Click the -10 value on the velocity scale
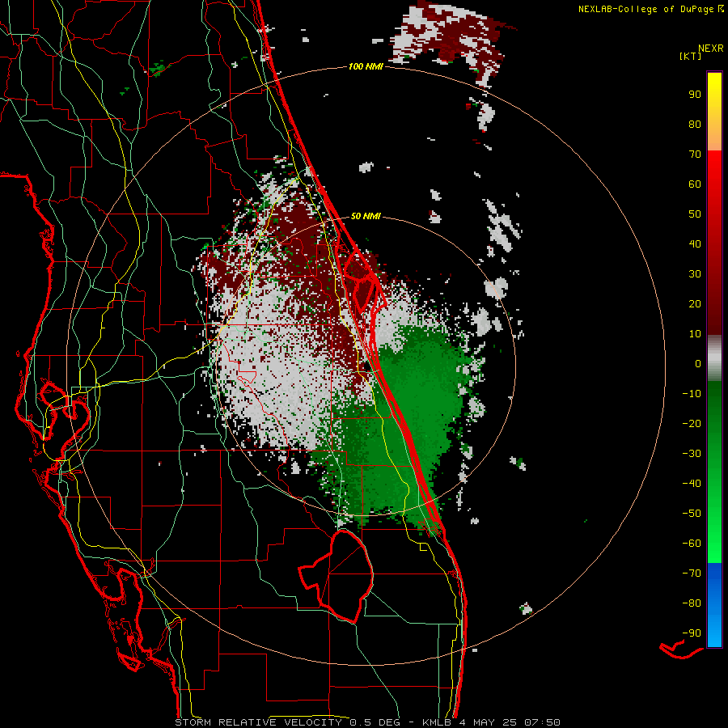The height and width of the screenshot is (728, 728). (692, 394)
